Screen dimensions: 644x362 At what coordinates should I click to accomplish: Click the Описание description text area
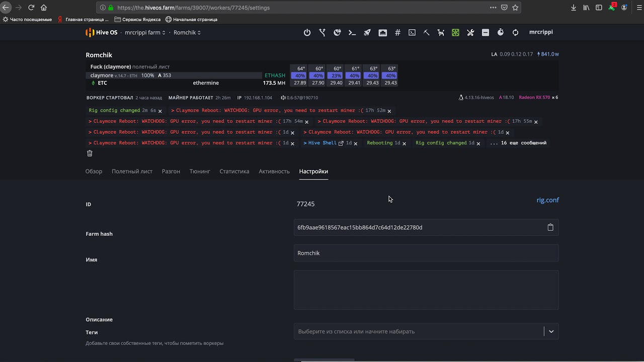pos(426,290)
